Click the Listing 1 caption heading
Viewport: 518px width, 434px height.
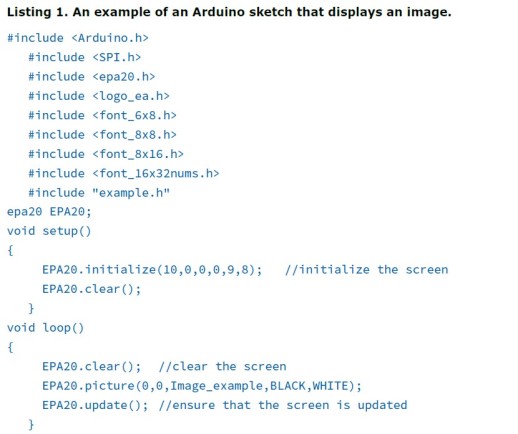pos(229,12)
